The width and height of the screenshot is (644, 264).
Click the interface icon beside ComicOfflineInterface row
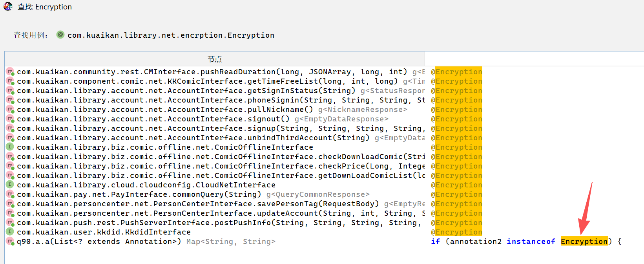pos(10,147)
